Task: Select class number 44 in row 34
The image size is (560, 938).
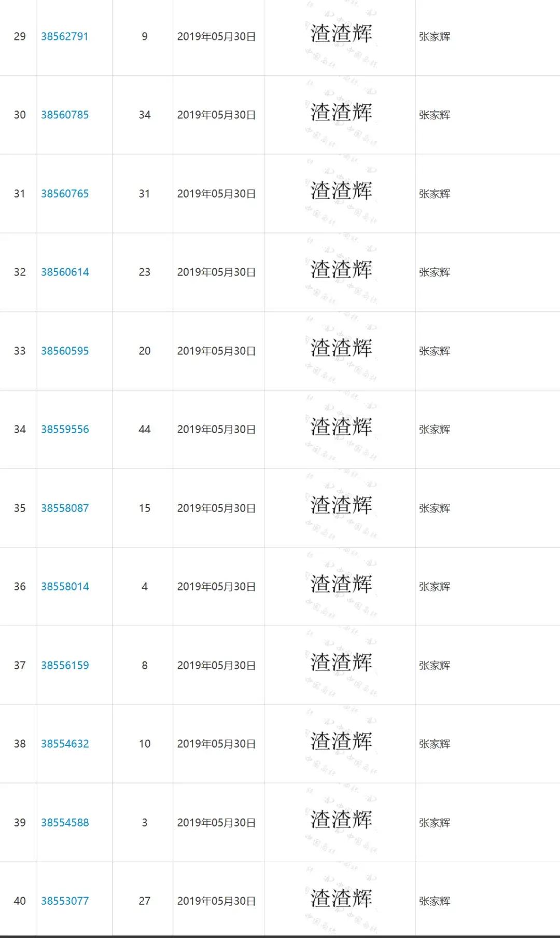Action: [x=144, y=429]
